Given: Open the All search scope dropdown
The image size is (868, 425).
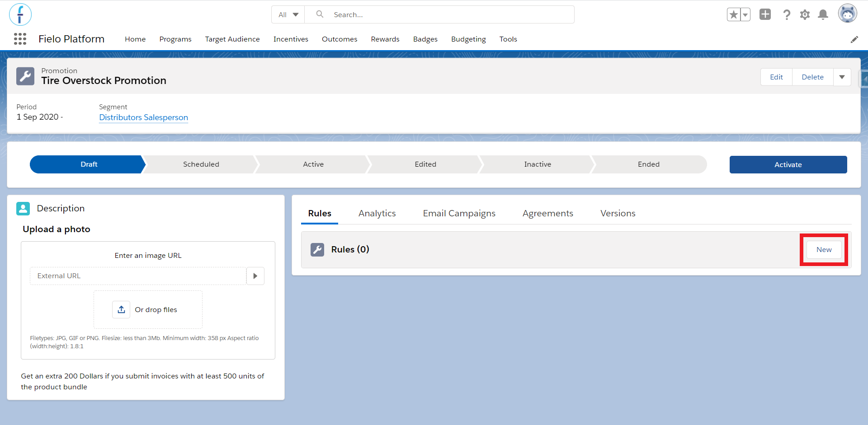Looking at the screenshot, I should (x=288, y=14).
